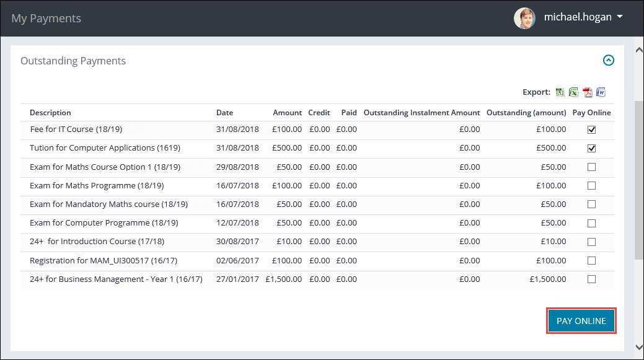Click date 16/07/2018 in Exam for Maths Programme row
This screenshot has height=360, width=644.
click(x=237, y=185)
